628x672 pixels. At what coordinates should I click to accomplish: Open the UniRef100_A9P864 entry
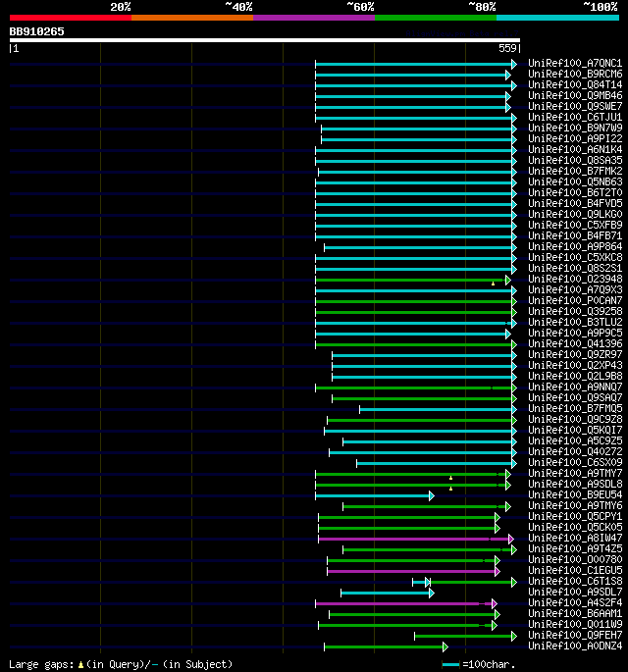pos(575,246)
